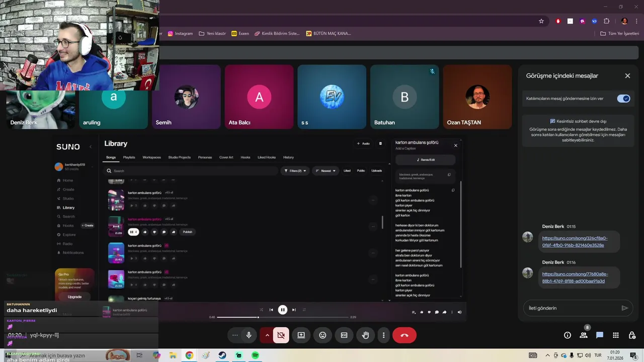Show the participants list icon
This screenshot has width=644, height=362.
[x=584, y=335]
